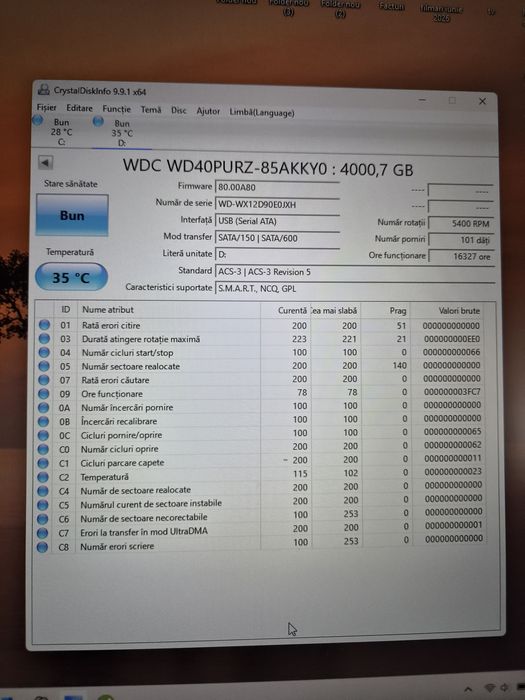The height and width of the screenshot is (700, 525).
Task: Select the attribute name Cicluri parcare capete
Action: pyautogui.click(x=122, y=463)
